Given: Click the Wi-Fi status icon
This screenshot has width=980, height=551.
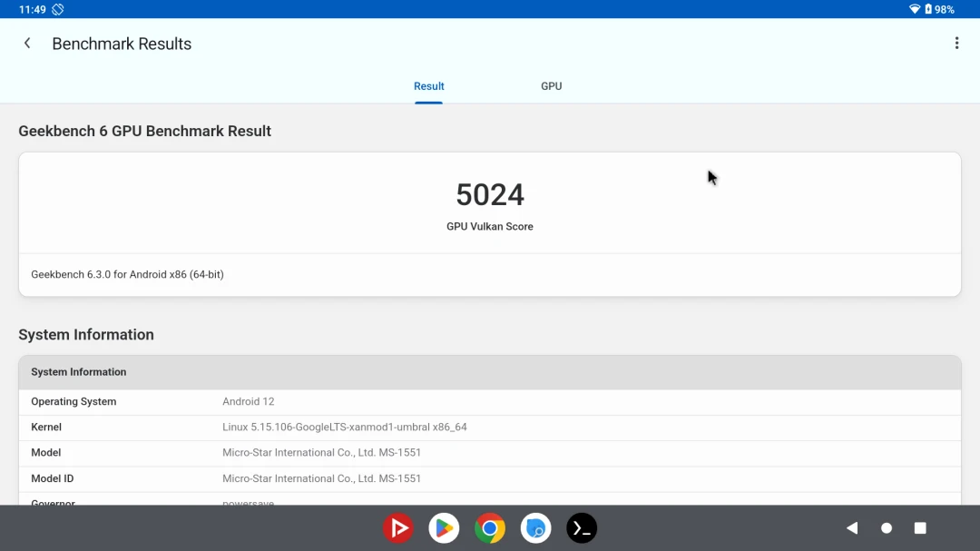Looking at the screenshot, I should pyautogui.click(x=914, y=9).
